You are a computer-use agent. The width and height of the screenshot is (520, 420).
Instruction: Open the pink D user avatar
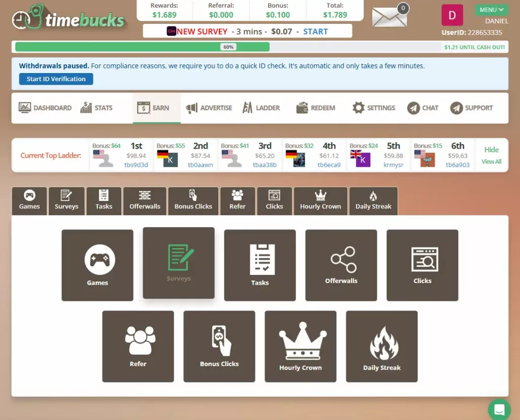(x=452, y=15)
